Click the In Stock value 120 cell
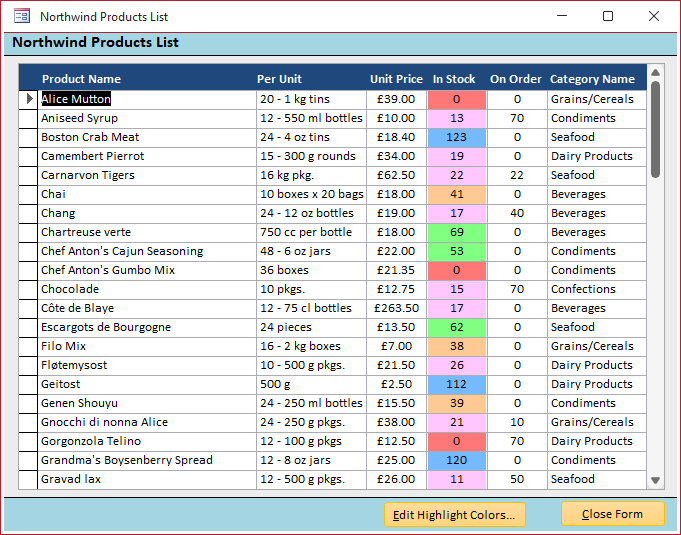Viewport: 681px width, 535px height. pyautogui.click(x=456, y=460)
